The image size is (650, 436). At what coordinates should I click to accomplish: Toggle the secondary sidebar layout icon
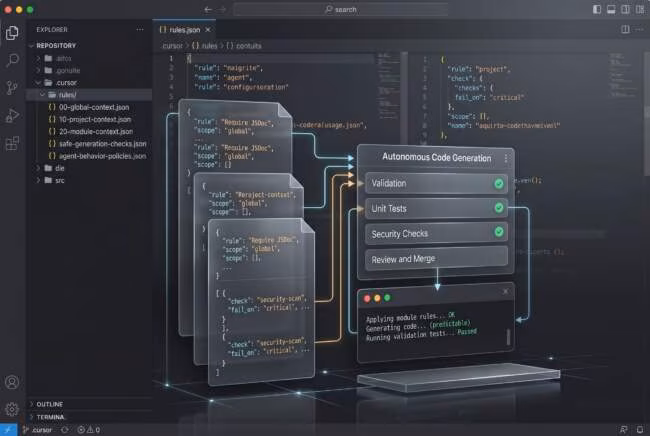625,9
